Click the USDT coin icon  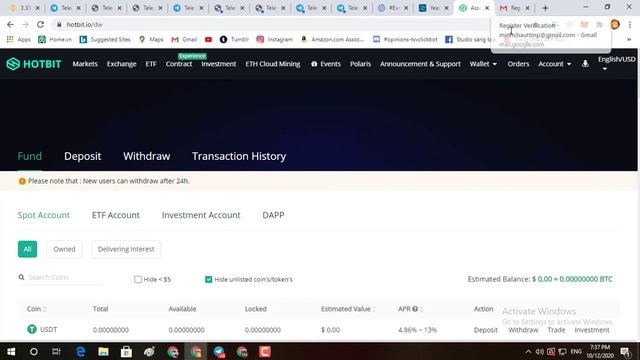pos(32,329)
